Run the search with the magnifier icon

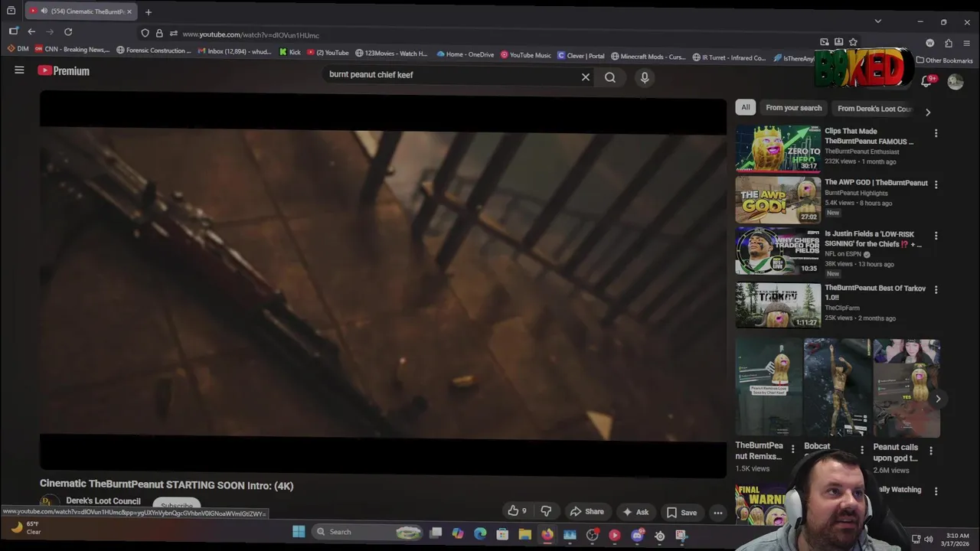[610, 77]
